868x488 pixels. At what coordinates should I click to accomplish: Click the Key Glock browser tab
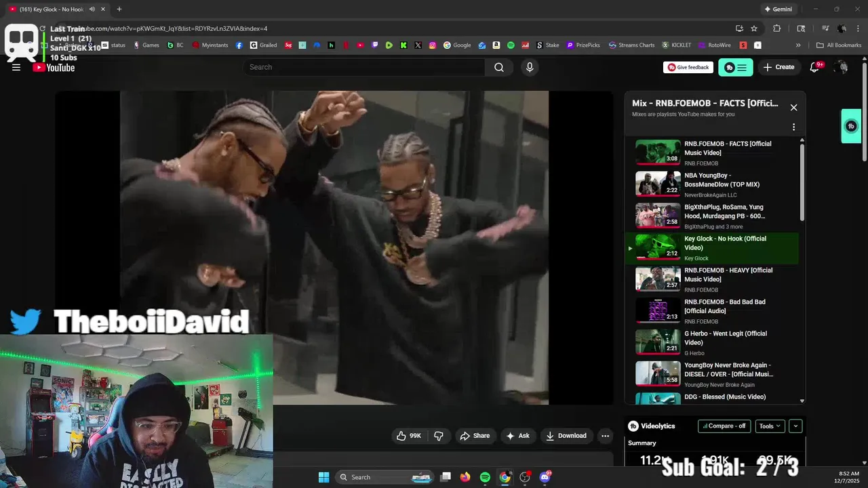point(56,9)
